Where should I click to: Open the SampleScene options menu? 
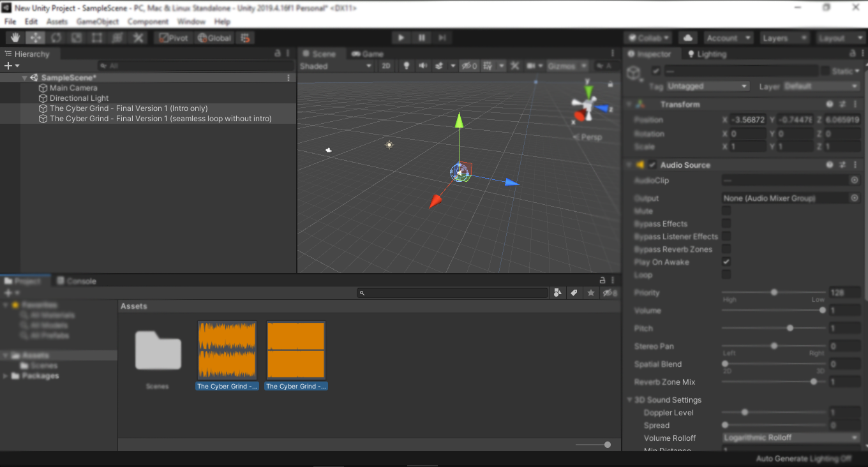[288, 77]
